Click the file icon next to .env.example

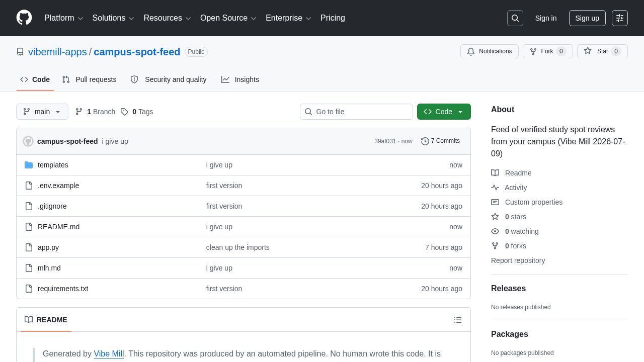(29, 186)
